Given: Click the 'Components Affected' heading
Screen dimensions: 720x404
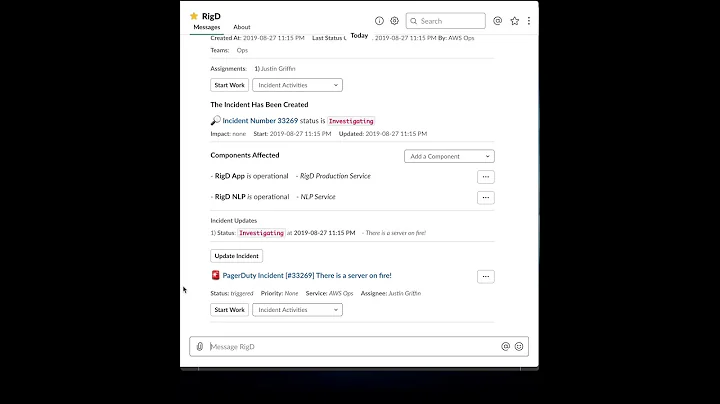Looking at the screenshot, I should pos(245,155).
